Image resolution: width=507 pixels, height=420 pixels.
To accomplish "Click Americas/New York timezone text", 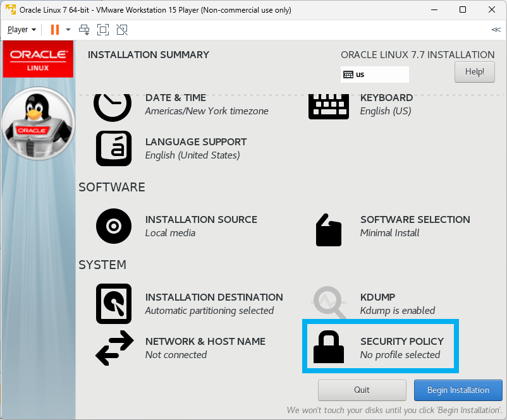I will click(207, 111).
